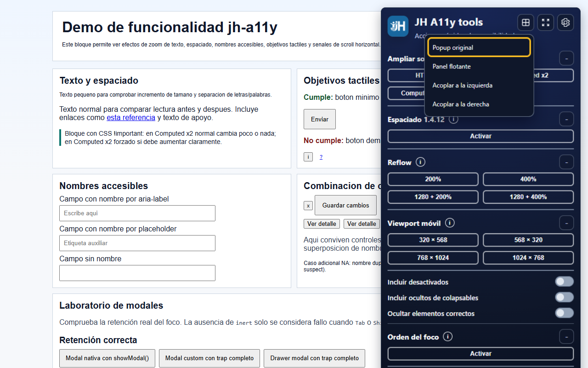Image resolution: width=588 pixels, height=368 pixels.
Task: Click the 'Retención correcta' subheading
Action: click(x=98, y=340)
